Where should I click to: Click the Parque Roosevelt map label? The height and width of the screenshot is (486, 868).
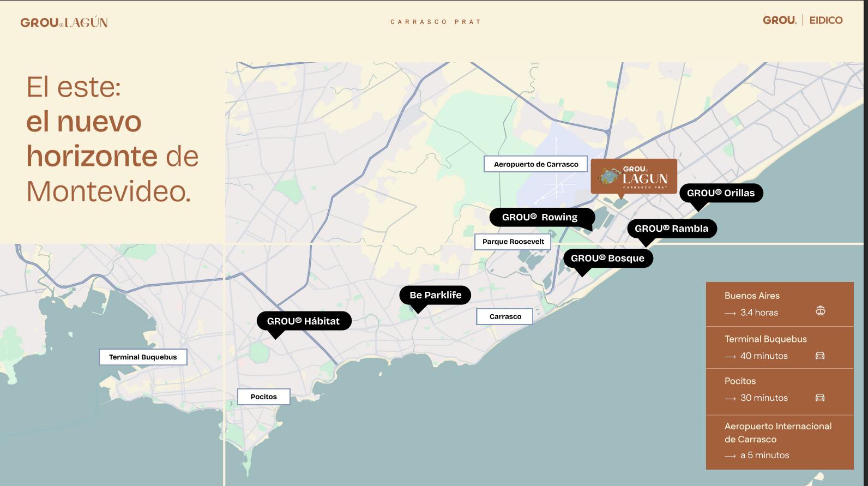513,242
